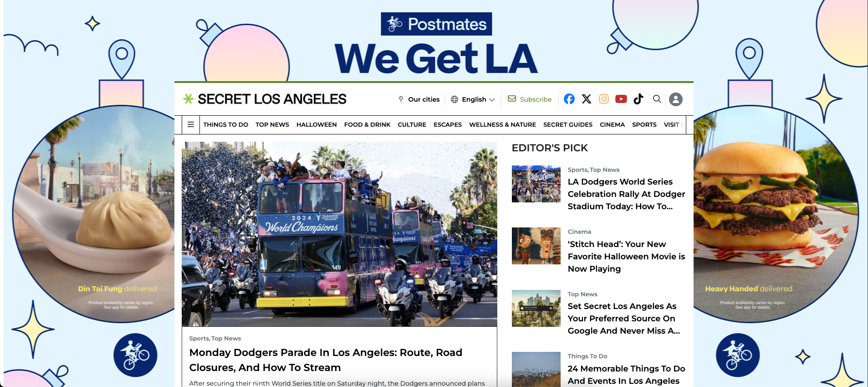Click the Dodgers World Series rally thumbnail

click(x=536, y=184)
